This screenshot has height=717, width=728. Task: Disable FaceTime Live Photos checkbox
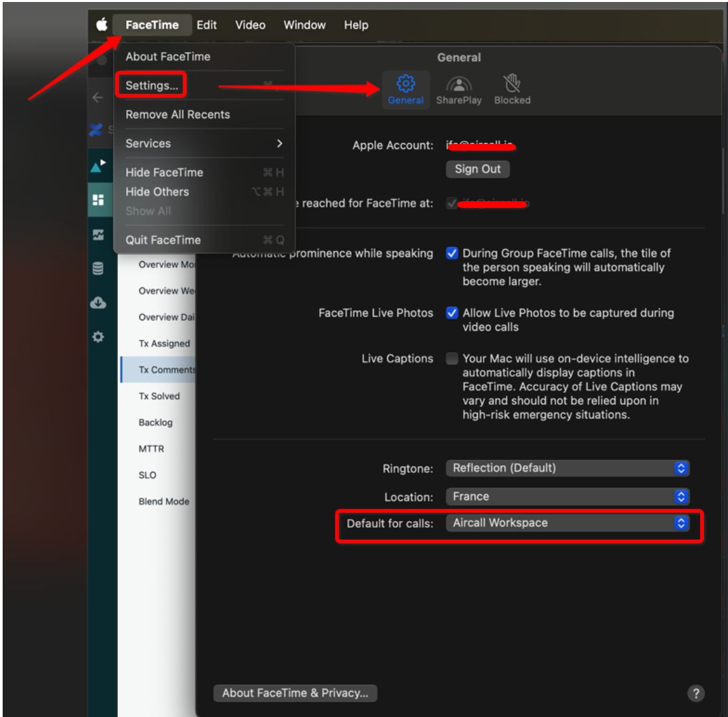click(x=452, y=313)
